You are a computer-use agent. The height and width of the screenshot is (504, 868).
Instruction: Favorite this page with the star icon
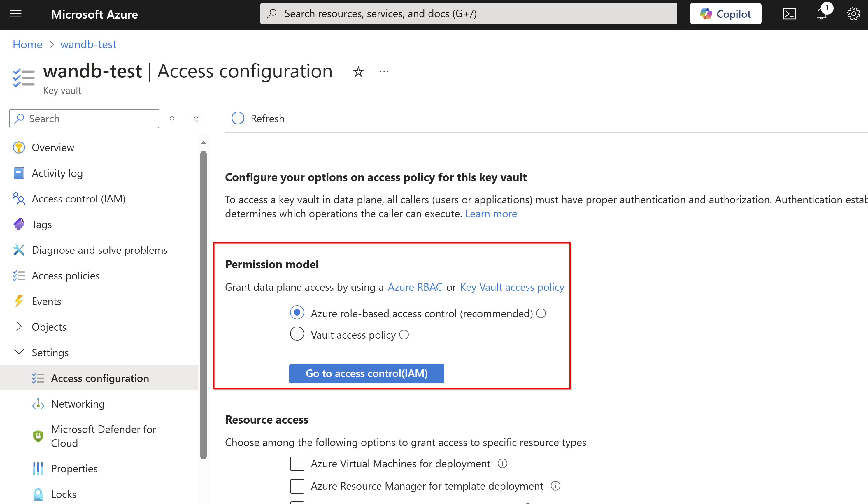pos(358,72)
